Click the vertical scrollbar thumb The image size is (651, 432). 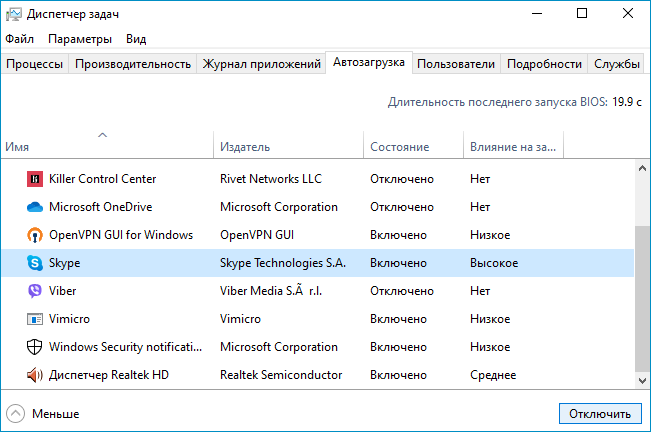click(642, 299)
